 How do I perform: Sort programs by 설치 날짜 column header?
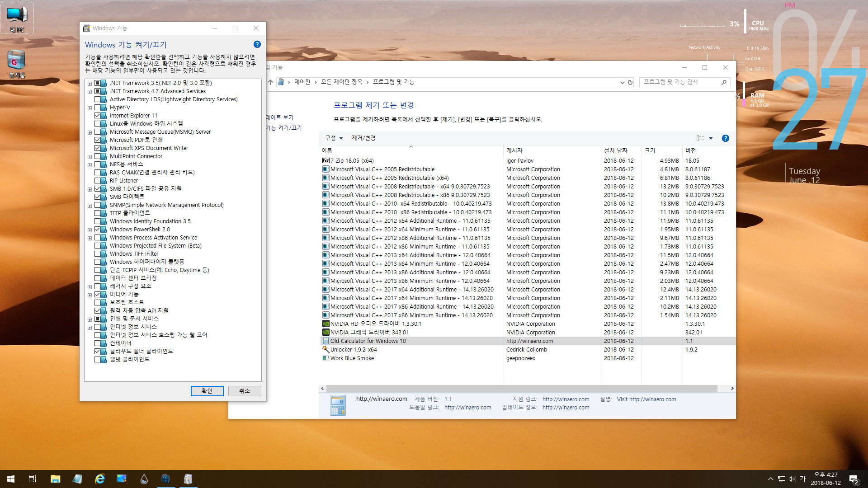point(621,150)
